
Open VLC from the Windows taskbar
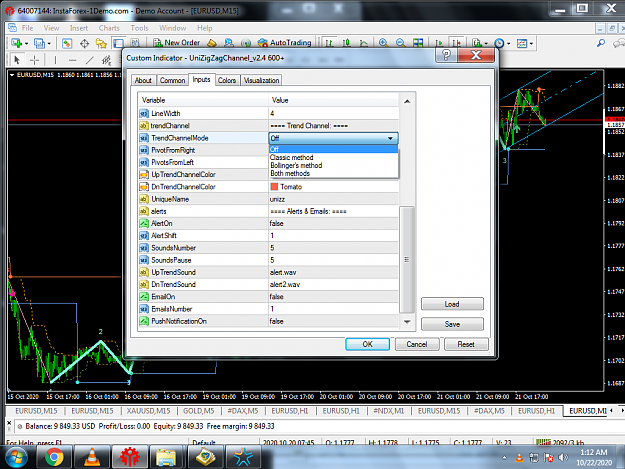92,457
